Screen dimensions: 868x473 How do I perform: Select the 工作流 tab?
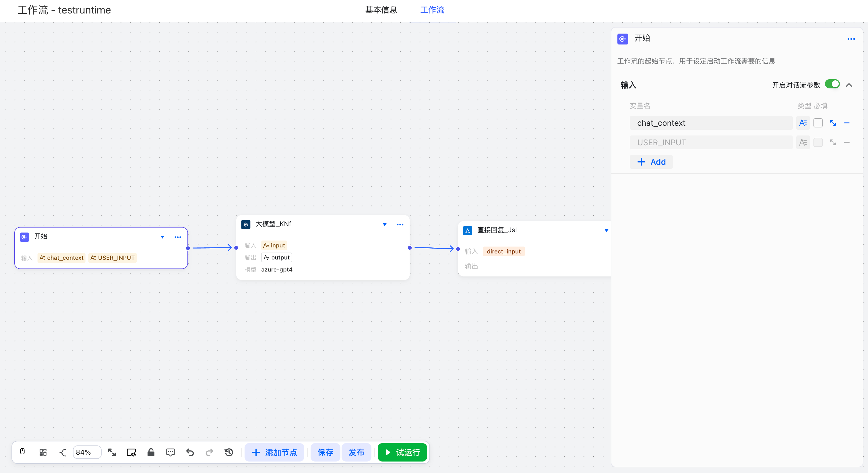tap(432, 10)
